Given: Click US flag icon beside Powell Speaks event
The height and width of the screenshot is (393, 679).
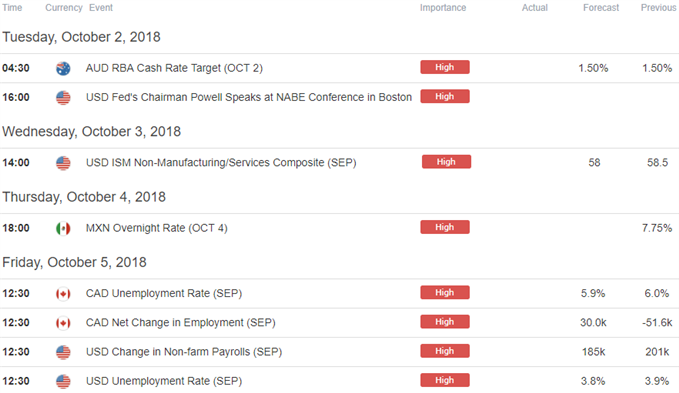Looking at the screenshot, I should click(63, 97).
